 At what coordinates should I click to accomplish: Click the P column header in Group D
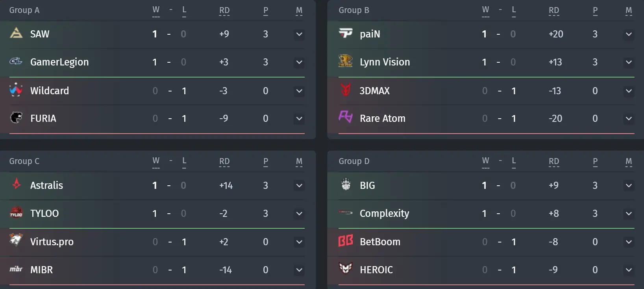click(595, 162)
